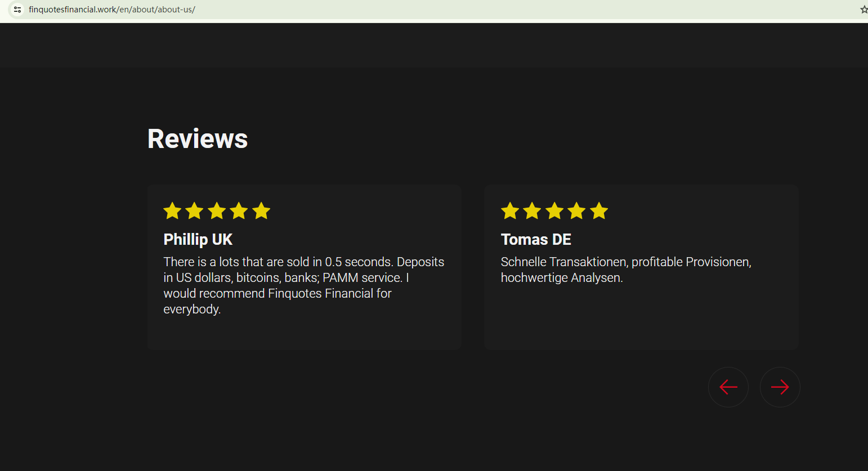
Task: Click the review text recommending Finquotes Financial
Action: (304, 285)
